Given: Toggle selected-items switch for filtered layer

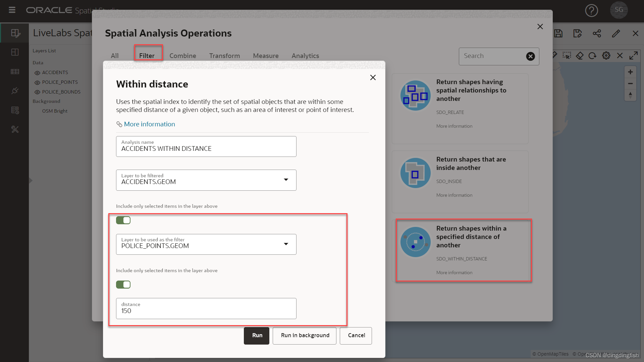Looking at the screenshot, I should (123, 220).
